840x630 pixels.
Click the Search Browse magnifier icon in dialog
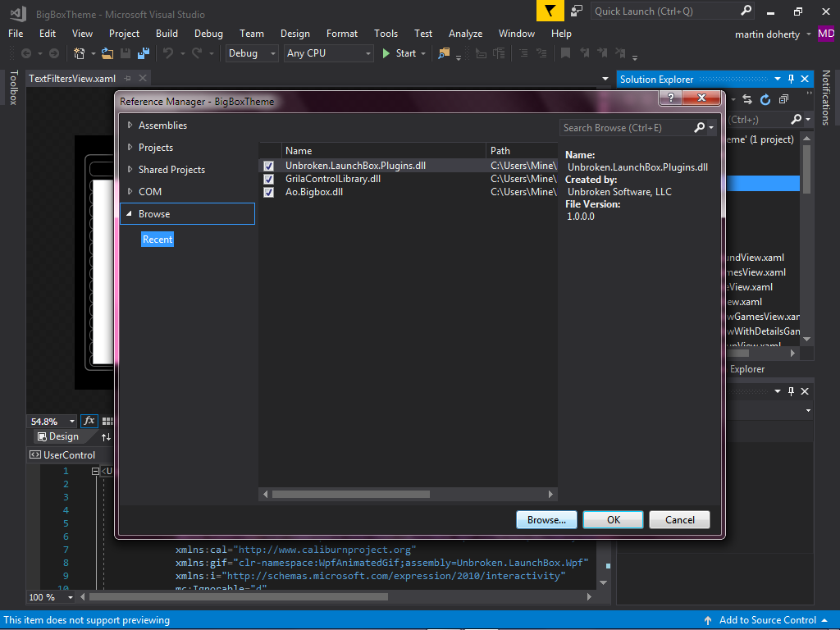pyautogui.click(x=699, y=127)
